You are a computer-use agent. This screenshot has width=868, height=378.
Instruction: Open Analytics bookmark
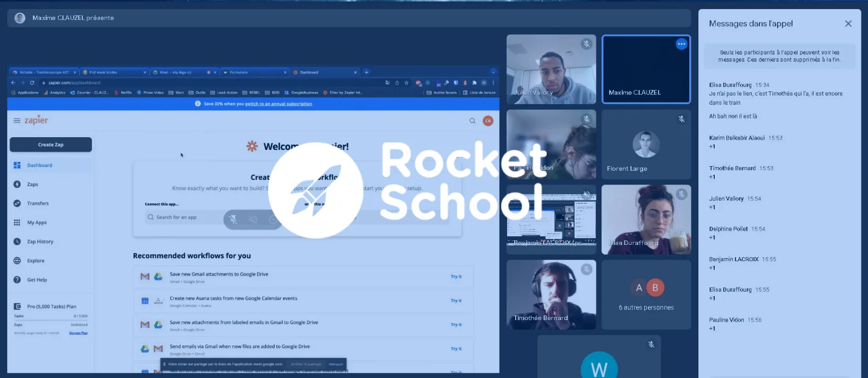54,92
